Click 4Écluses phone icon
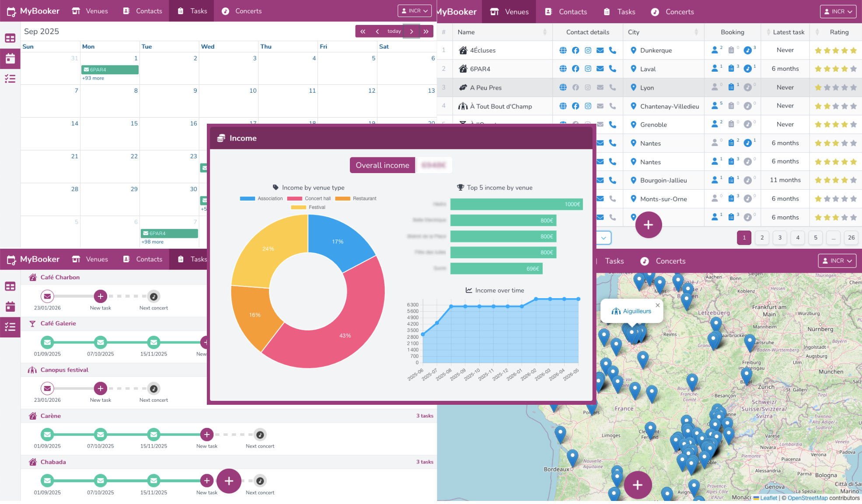The image size is (862, 504). click(x=612, y=50)
